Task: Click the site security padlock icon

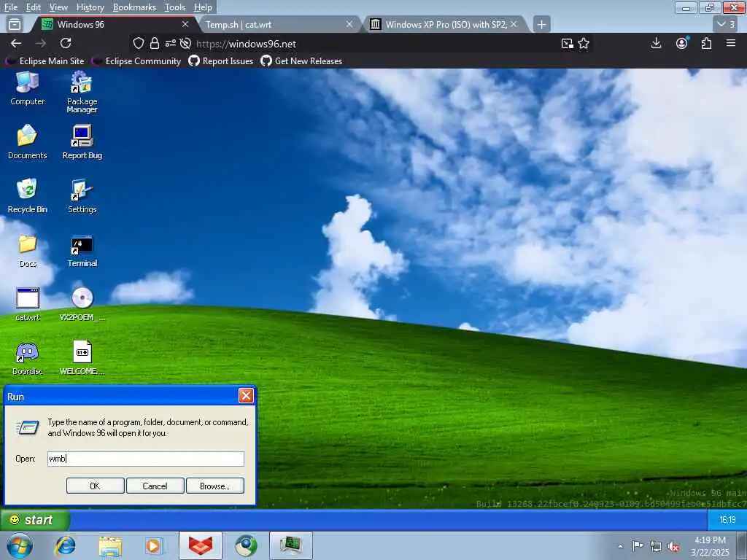Action: [155, 43]
